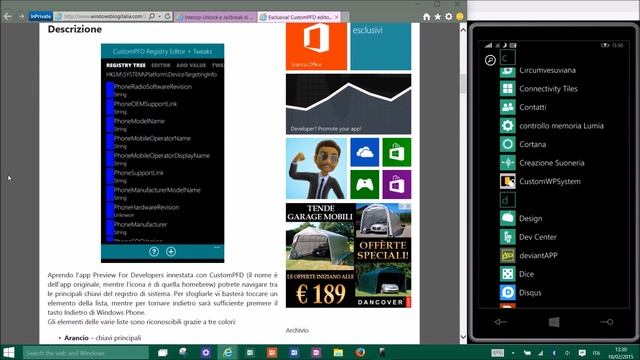The image size is (640, 360).
Task: Click the Archivio sidebar heading
Action: (297, 330)
